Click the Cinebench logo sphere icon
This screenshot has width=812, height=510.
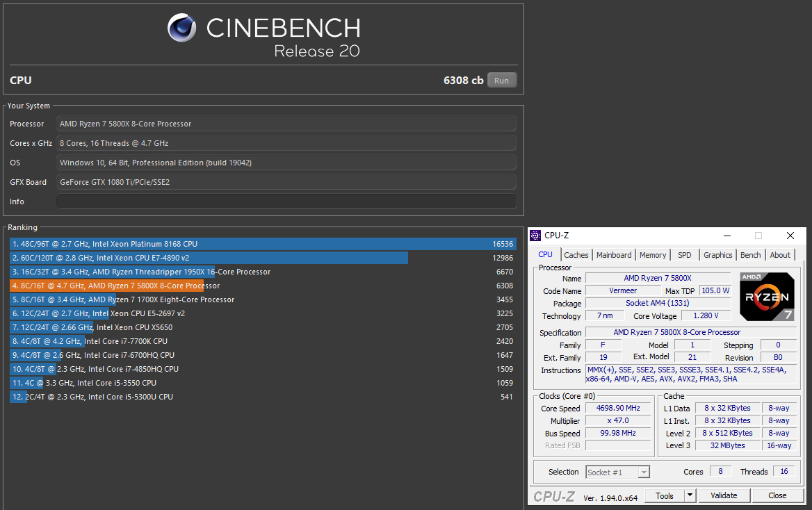pos(181,27)
